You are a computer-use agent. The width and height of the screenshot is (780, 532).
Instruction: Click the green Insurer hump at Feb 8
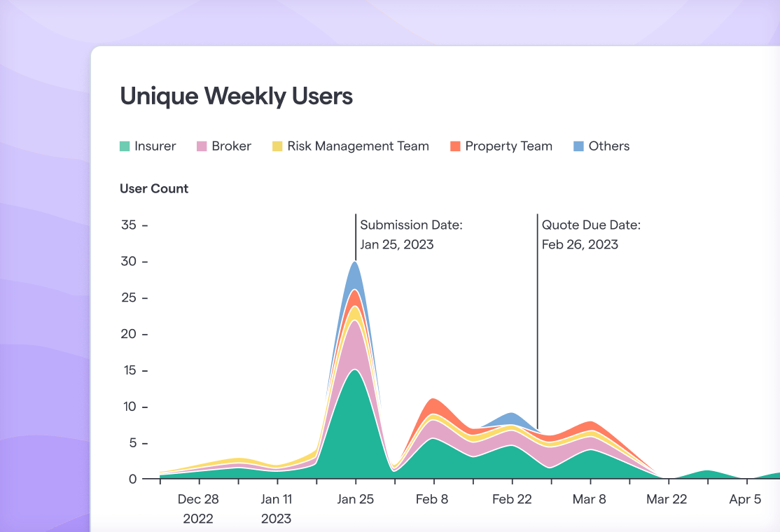pos(433,458)
